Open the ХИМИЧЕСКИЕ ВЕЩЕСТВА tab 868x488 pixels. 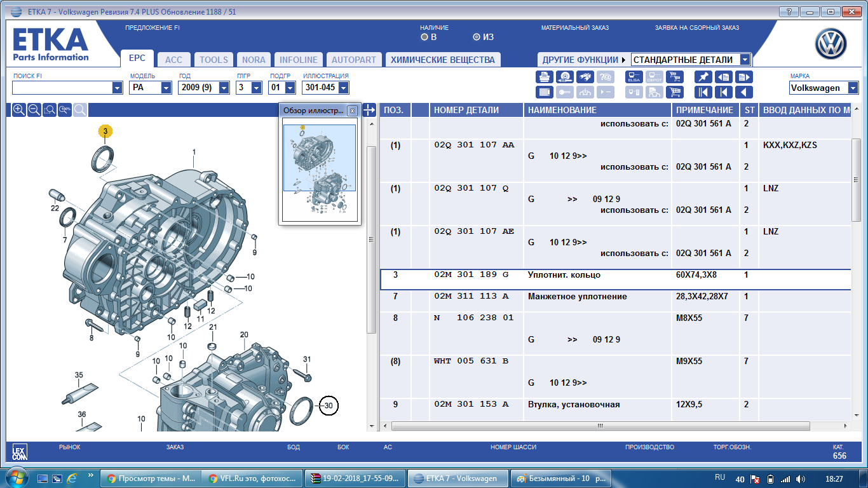point(443,60)
